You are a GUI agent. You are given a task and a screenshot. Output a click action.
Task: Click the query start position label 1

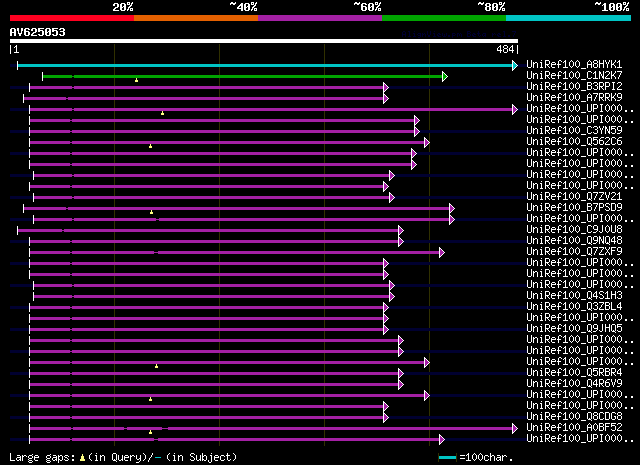[x=16, y=49]
